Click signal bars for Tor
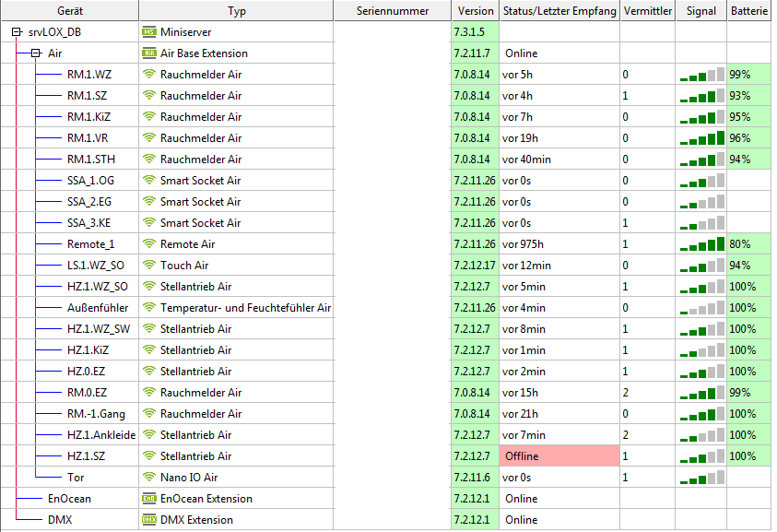The image size is (777, 532). [701, 477]
